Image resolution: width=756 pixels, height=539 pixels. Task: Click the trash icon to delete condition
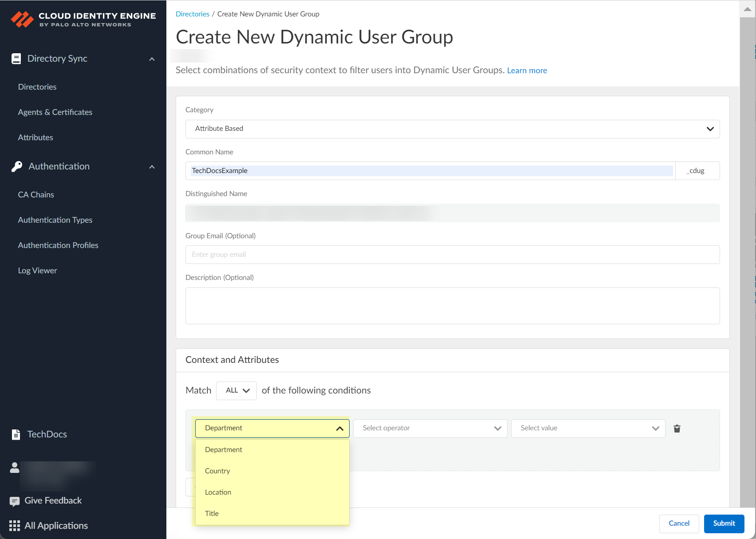(x=677, y=429)
